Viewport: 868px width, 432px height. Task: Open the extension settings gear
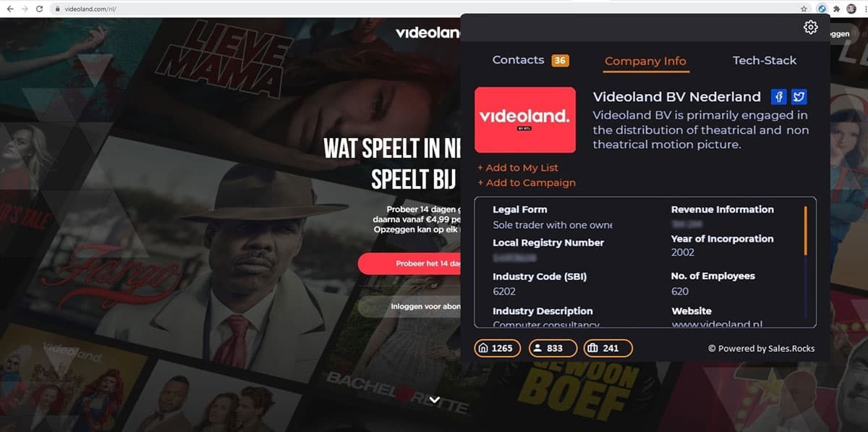coord(810,27)
